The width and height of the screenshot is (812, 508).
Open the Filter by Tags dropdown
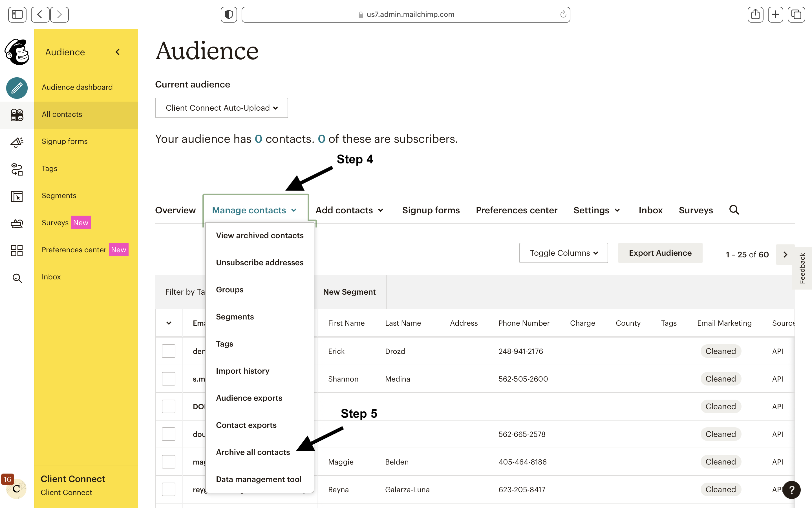click(185, 292)
